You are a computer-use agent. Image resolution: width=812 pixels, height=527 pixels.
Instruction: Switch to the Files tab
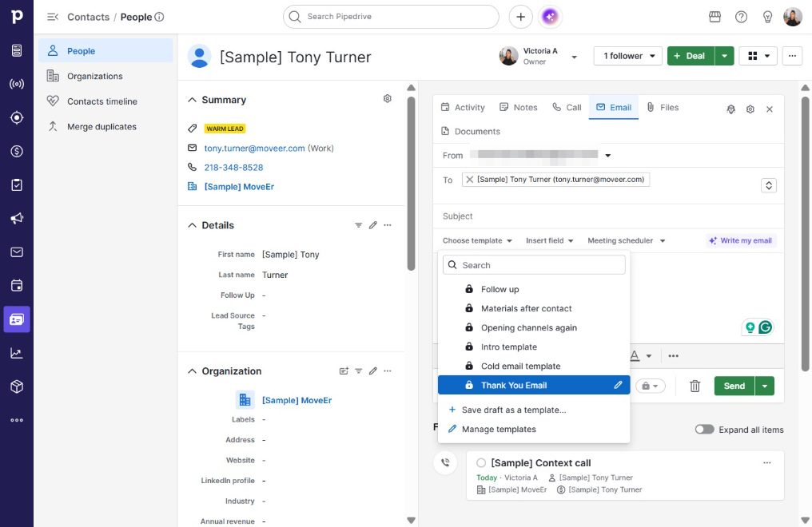click(663, 107)
